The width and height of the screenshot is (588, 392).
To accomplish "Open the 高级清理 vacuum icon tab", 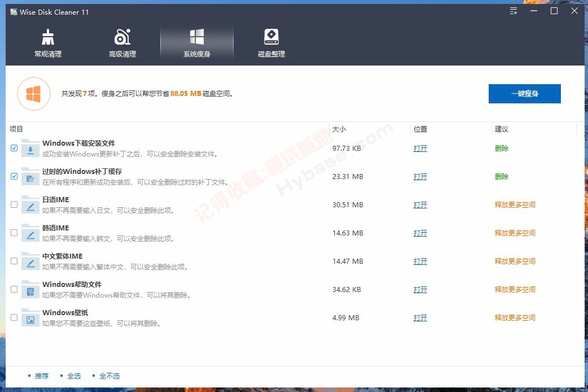I will (122, 43).
